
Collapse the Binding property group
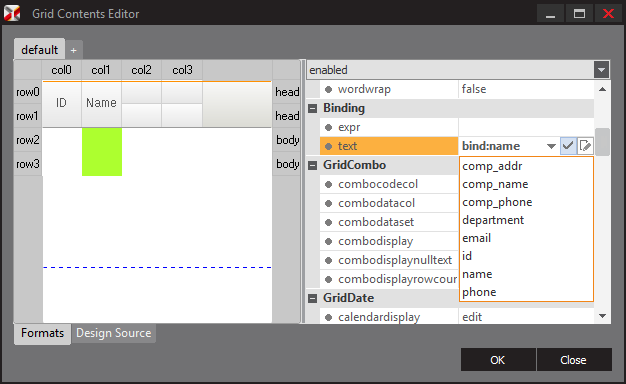313,108
